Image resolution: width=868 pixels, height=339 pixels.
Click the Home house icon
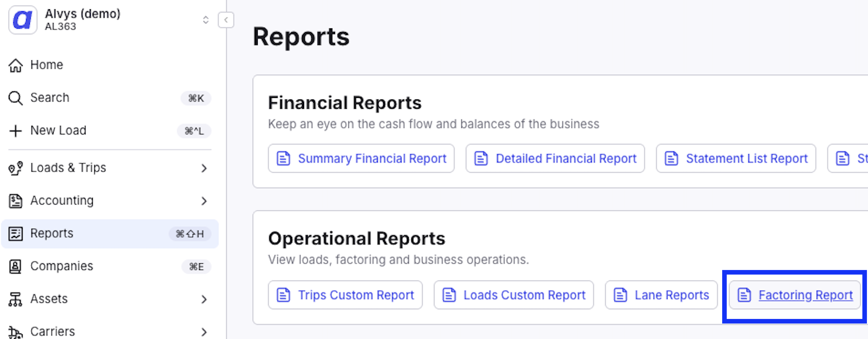pyautogui.click(x=15, y=65)
